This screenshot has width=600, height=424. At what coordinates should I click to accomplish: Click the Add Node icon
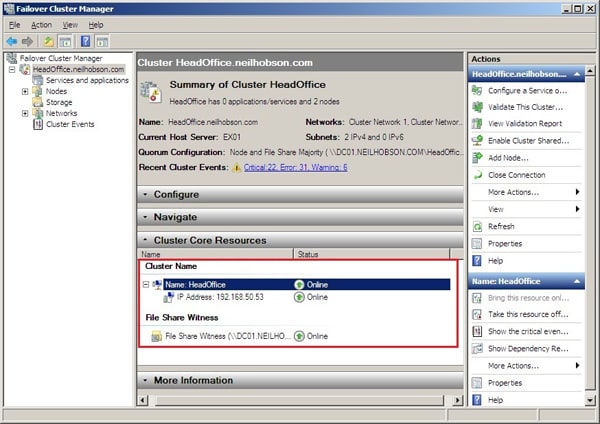pyautogui.click(x=477, y=158)
